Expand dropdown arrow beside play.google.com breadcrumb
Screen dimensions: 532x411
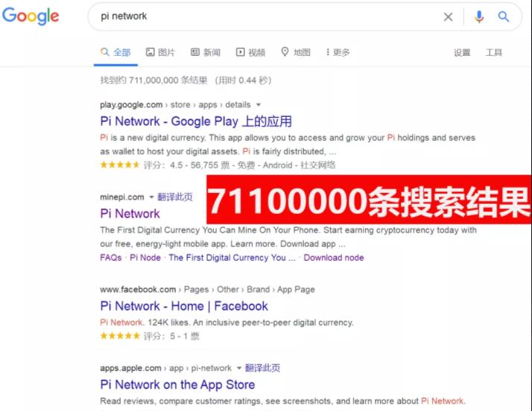259,105
